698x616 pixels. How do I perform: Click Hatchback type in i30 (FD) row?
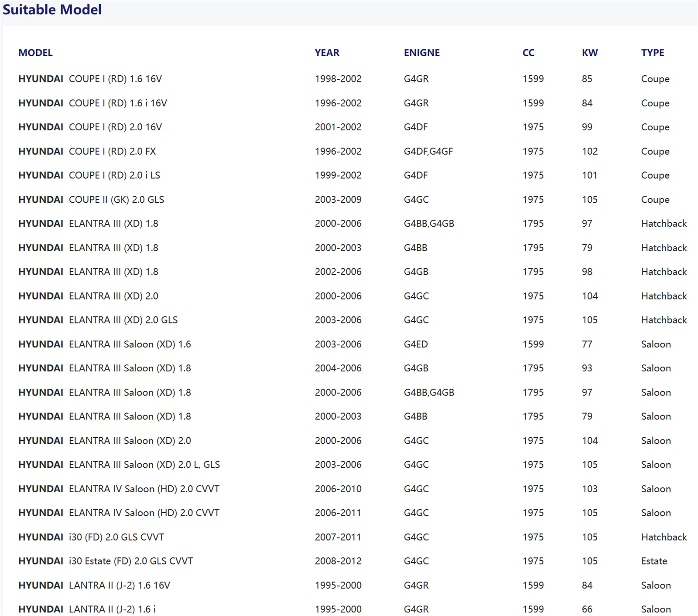(664, 537)
